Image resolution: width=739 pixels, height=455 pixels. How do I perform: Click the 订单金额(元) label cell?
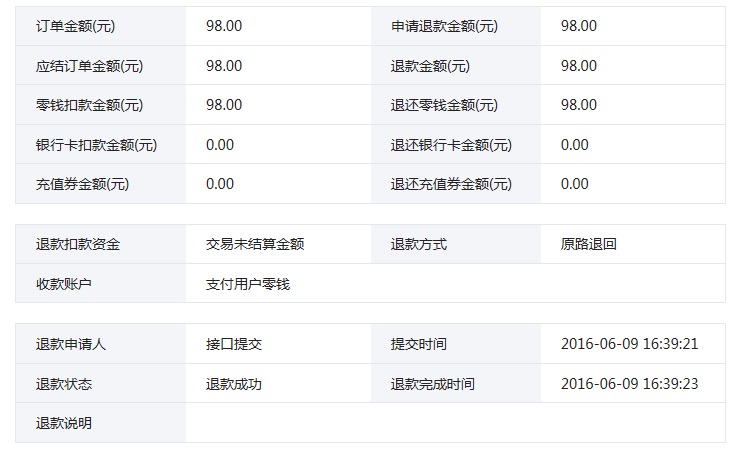pos(101,26)
